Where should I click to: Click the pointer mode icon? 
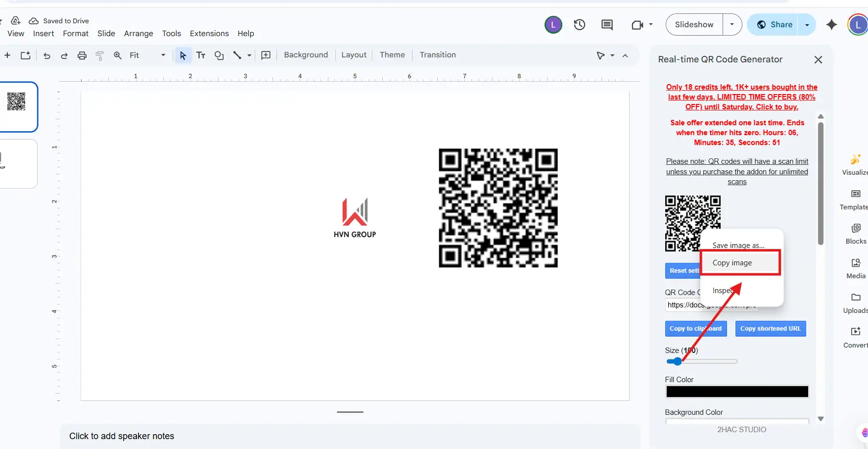pos(601,55)
